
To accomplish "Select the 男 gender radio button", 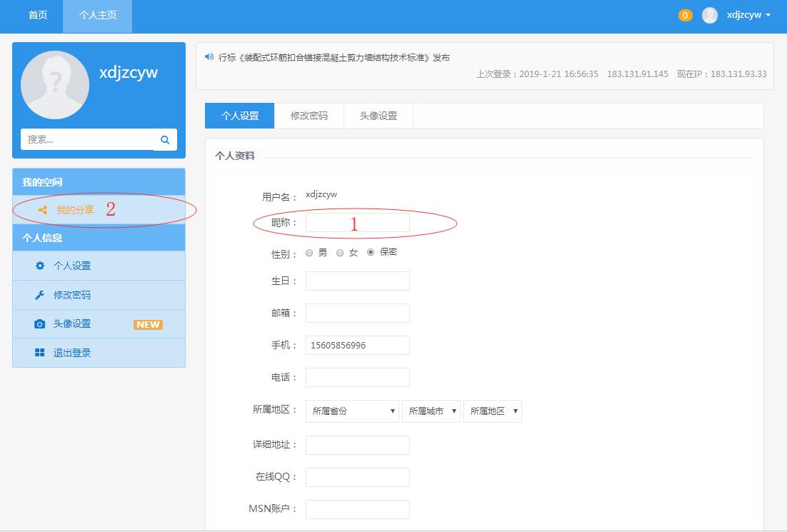I will click(309, 253).
